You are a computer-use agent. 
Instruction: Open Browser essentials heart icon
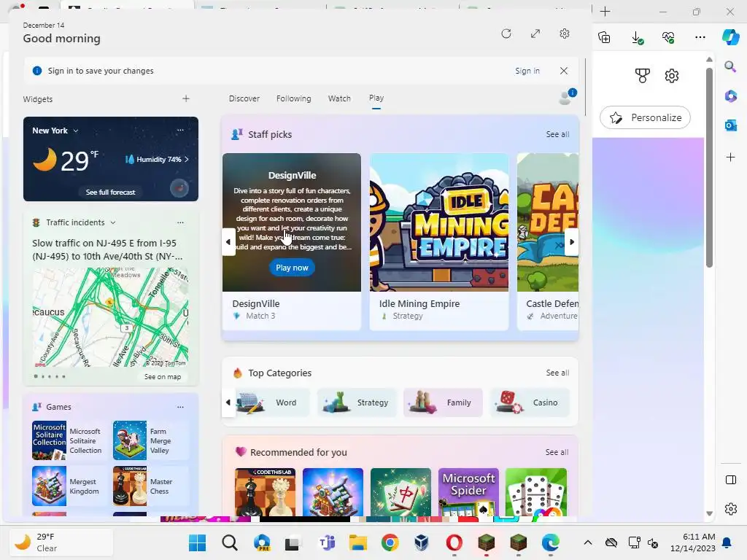tap(668, 37)
